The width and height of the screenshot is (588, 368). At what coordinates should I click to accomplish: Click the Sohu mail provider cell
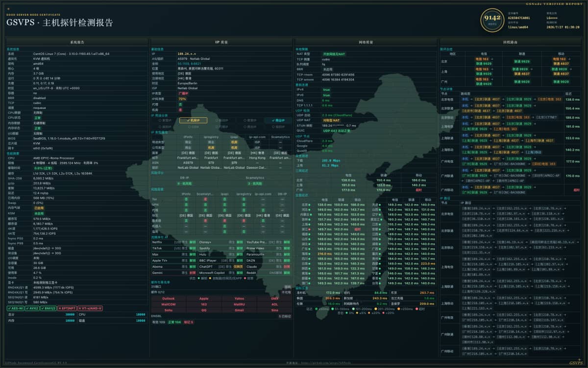[168, 310]
